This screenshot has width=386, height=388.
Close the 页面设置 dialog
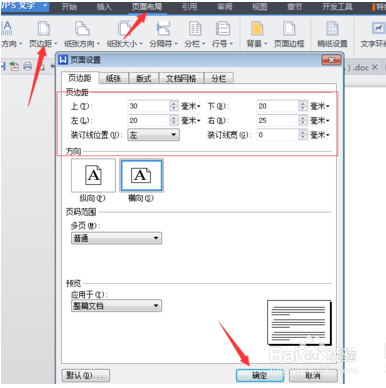[x=331, y=60]
